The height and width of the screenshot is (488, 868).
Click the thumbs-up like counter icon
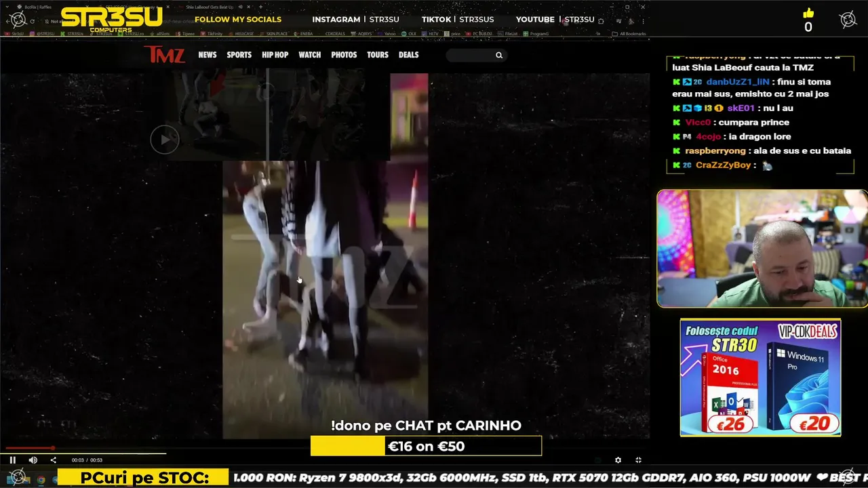pos(808,13)
